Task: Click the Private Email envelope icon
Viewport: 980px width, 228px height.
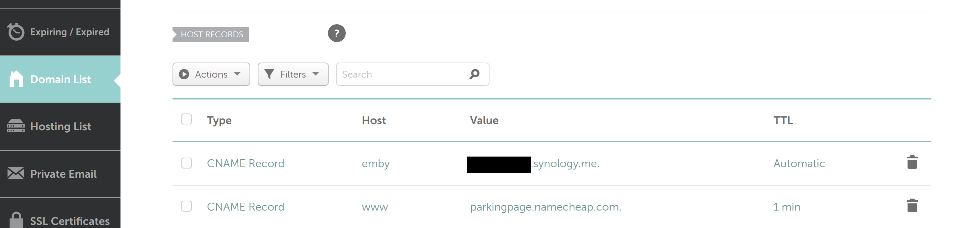Action: coord(16,174)
